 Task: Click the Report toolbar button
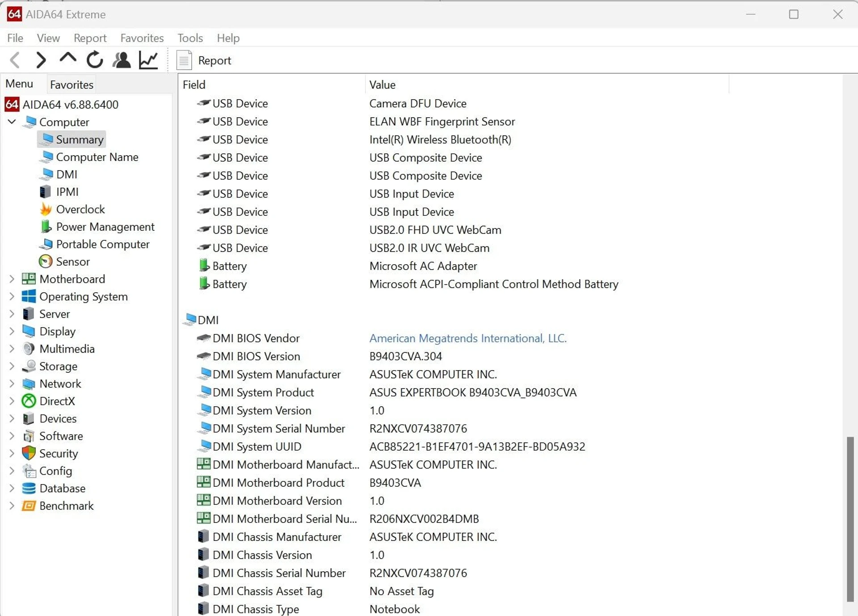pyautogui.click(x=204, y=60)
